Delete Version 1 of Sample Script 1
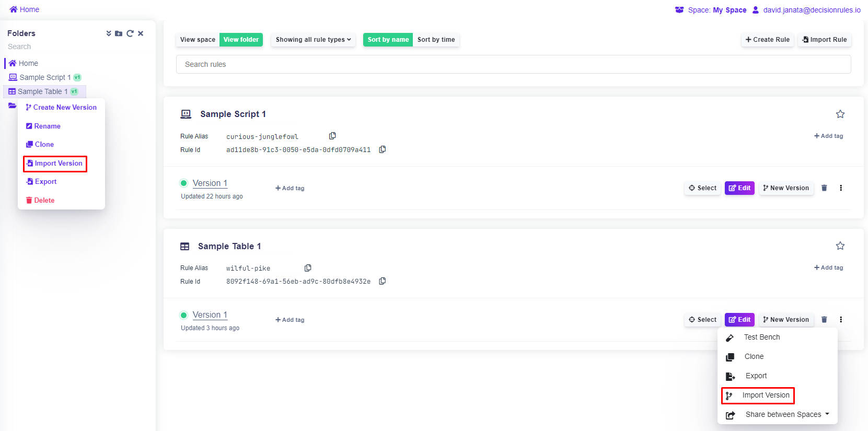Screen dimensions: 868x431 coord(824,188)
